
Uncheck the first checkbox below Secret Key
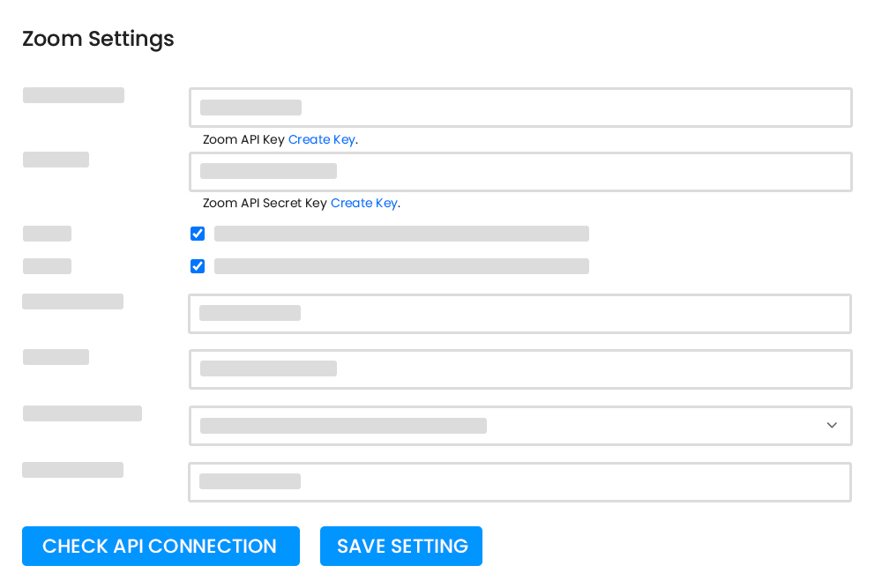(x=198, y=234)
